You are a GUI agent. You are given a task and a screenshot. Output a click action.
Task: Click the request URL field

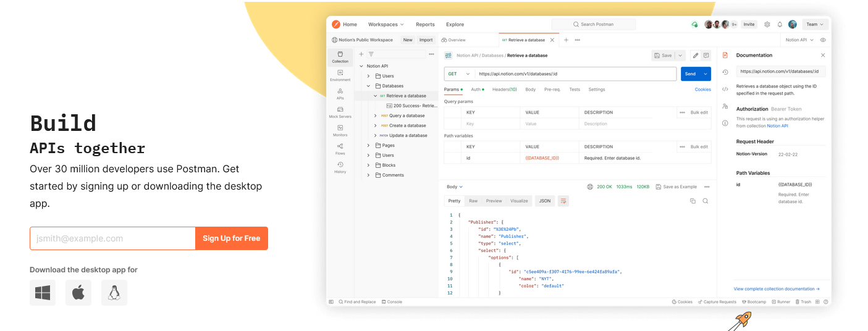pyautogui.click(x=576, y=73)
